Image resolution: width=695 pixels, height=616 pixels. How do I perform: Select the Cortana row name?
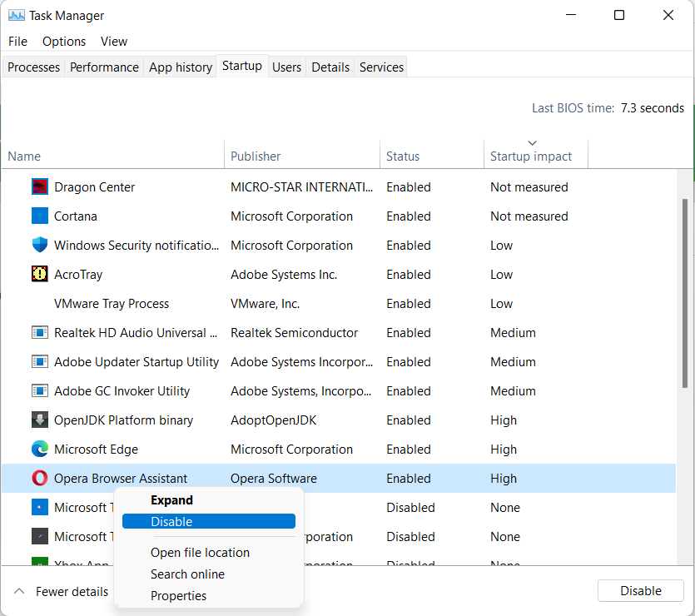tap(76, 216)
